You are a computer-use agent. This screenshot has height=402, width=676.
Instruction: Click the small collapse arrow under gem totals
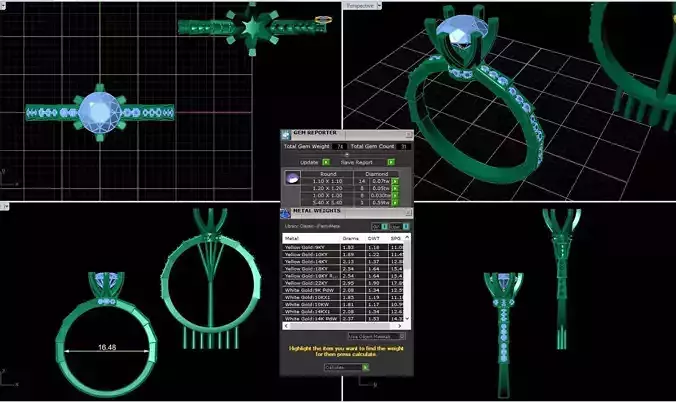click(346, 154)
